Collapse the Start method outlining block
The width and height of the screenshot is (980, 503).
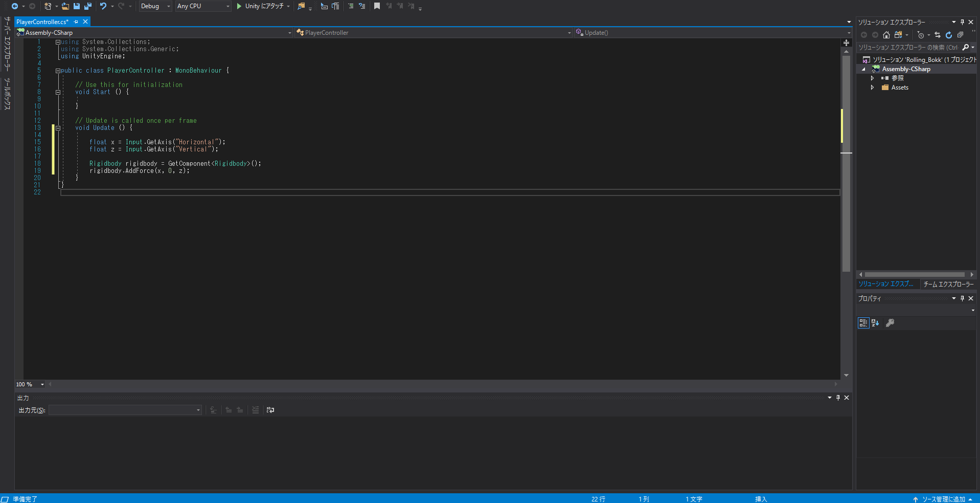coord(58,92)
